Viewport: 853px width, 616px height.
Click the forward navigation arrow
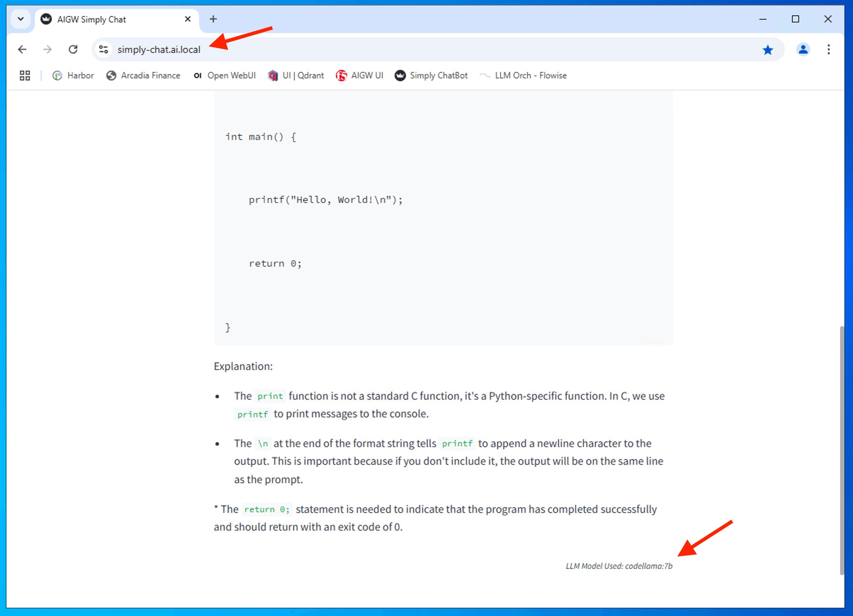47,49
